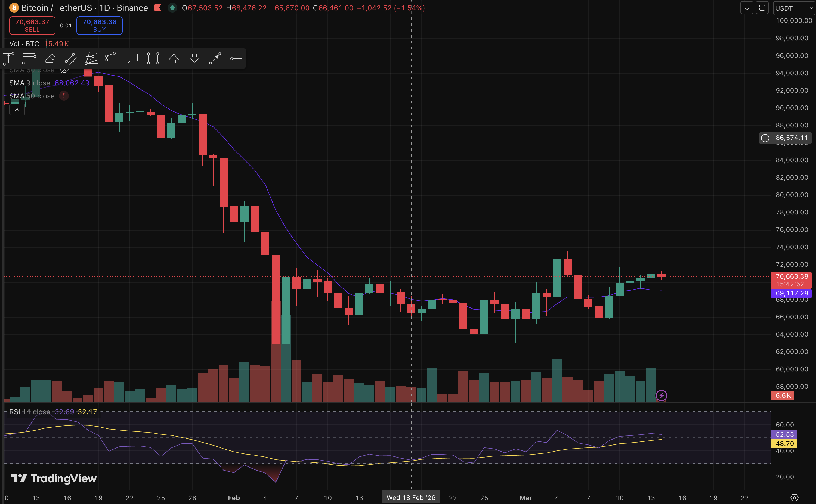Click the download arrow button top right
The height and width of the screenshot is (504, 816).
click(747, 8)
